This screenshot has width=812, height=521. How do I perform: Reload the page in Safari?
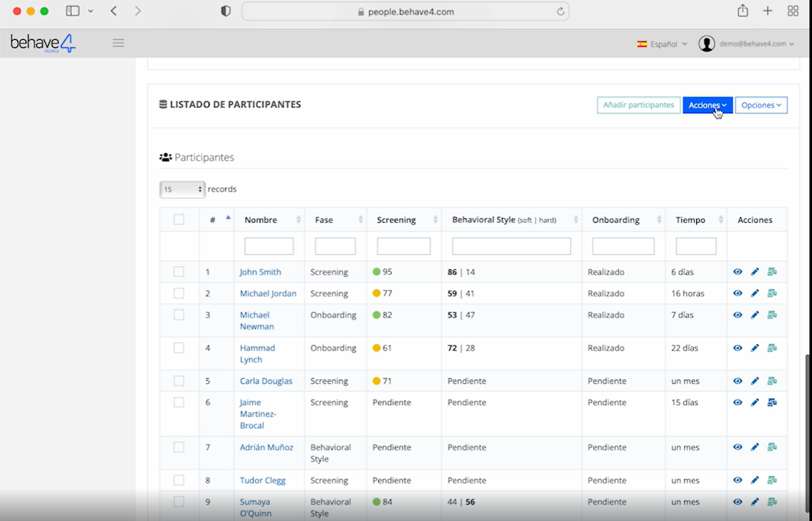tap(560, 11)
